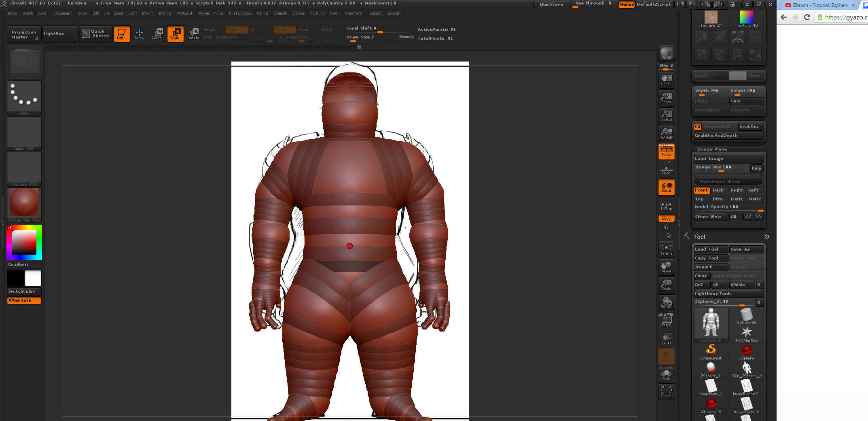Click the main color picker square
The image size is (868, 421).
coord(24,242)
